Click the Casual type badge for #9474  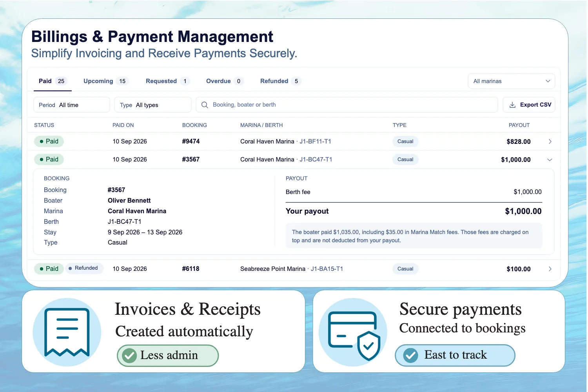point(405,142)
